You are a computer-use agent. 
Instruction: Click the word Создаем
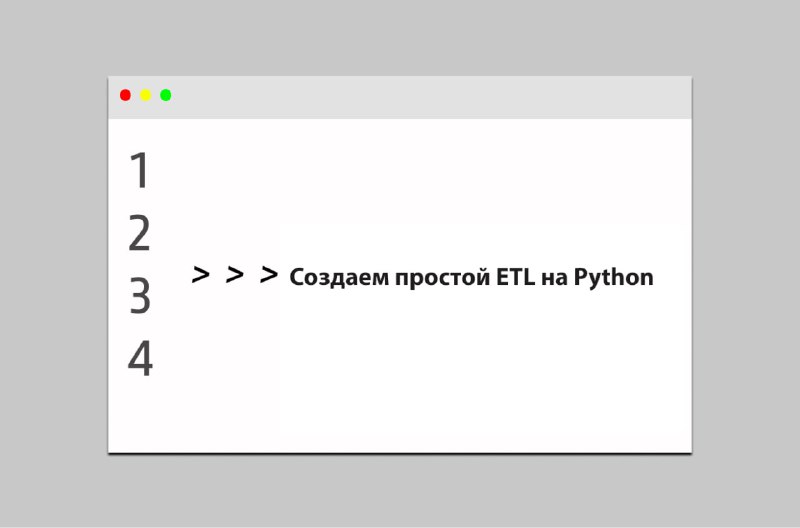click(339, 278)
